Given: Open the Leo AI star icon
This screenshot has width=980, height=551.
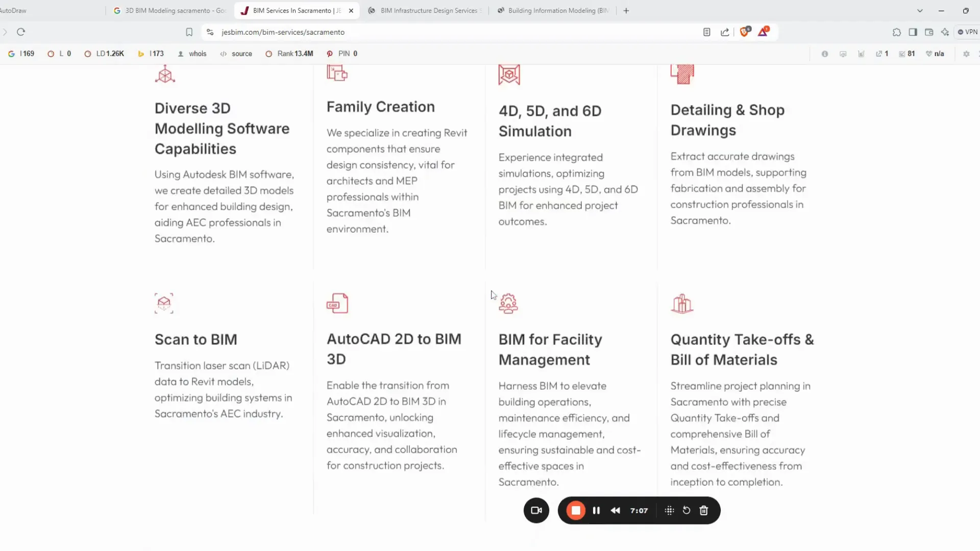Looking at the screenshot, I should 945,32.
